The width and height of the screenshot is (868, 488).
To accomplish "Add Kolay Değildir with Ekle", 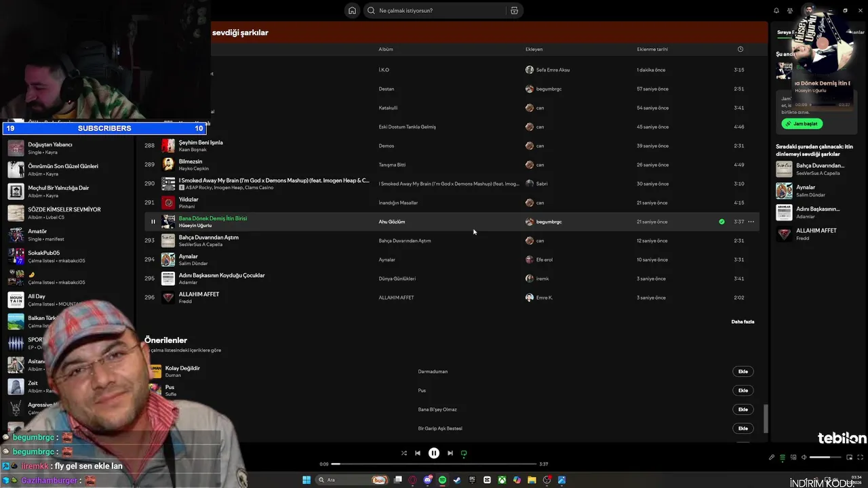I will pyautogui.click(x=743, y=371).
